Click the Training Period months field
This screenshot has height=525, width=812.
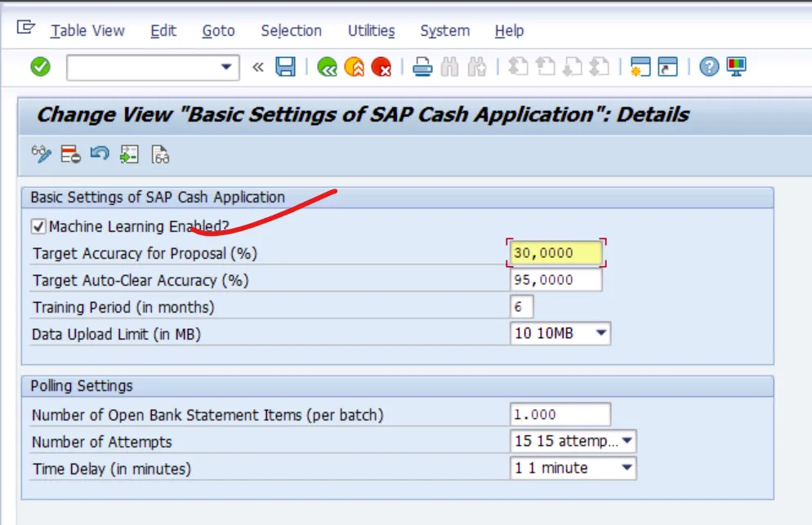(x=521, y=307)
